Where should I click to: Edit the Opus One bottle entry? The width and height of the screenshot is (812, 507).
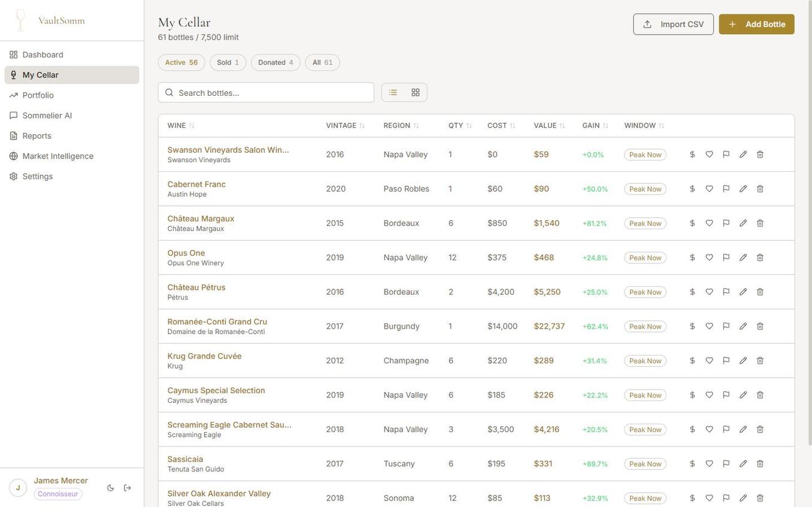[x=743, y=258]
